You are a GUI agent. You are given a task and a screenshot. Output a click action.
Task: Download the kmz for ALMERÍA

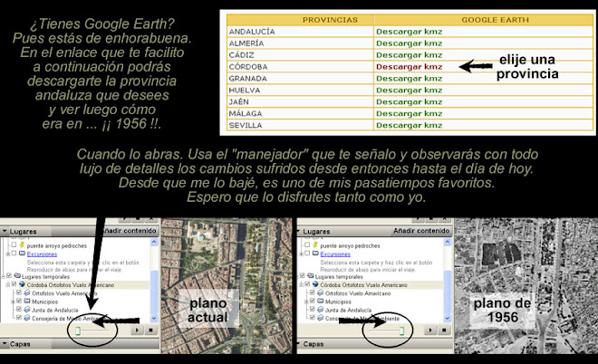coord(410,43)
